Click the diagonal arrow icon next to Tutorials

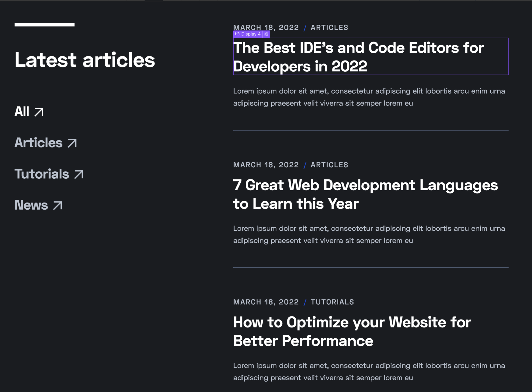pyautogui.click(x=79, y=174)
